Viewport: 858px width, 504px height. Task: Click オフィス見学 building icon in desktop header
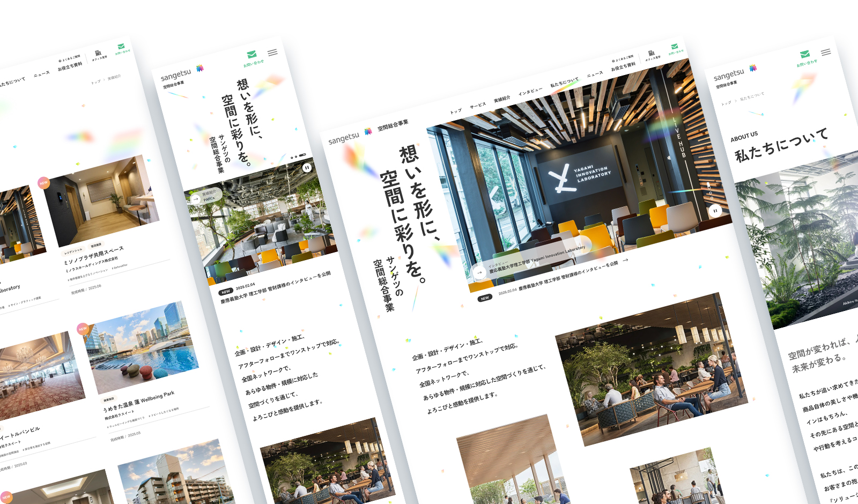651,53
